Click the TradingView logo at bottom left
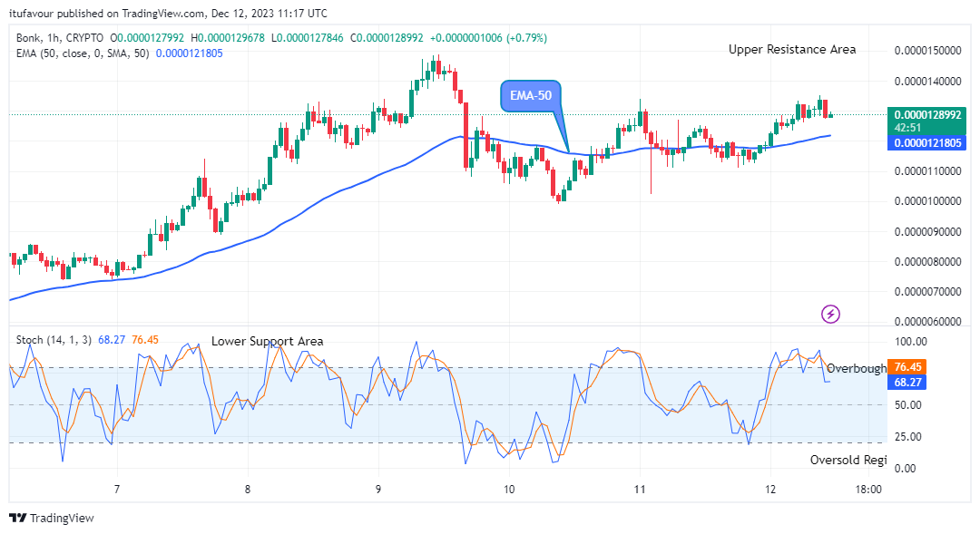This screenshot has height=534, width=980. click(51, 518)
